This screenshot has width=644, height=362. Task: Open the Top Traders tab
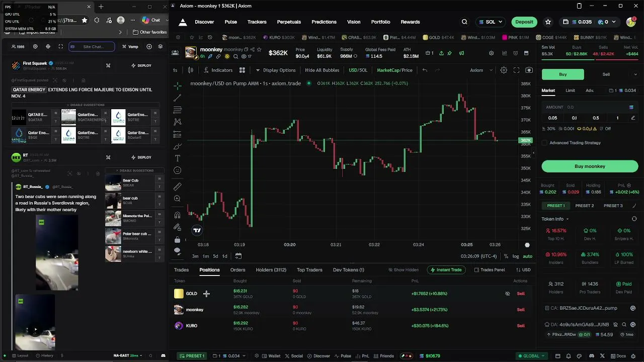click(309, 270)
